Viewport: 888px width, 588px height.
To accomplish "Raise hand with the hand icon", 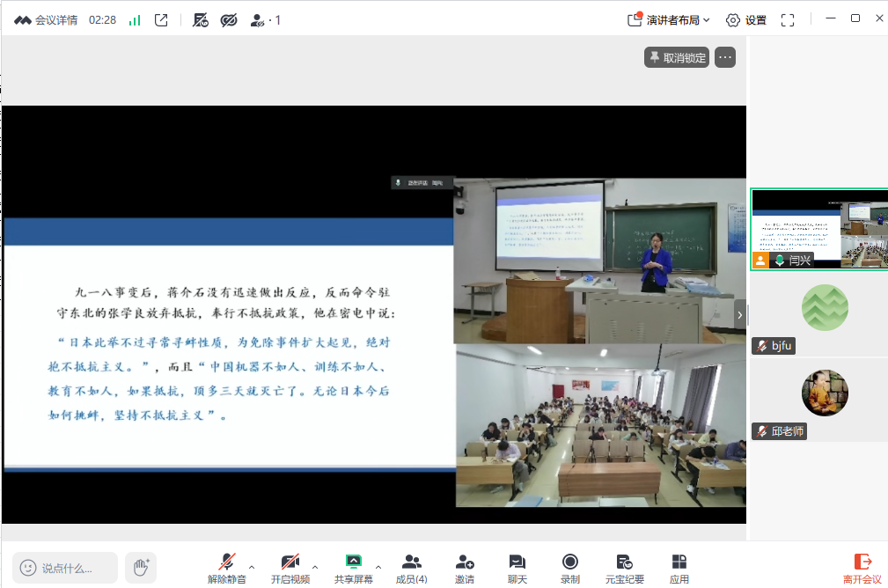I will [x=141, y=568].
